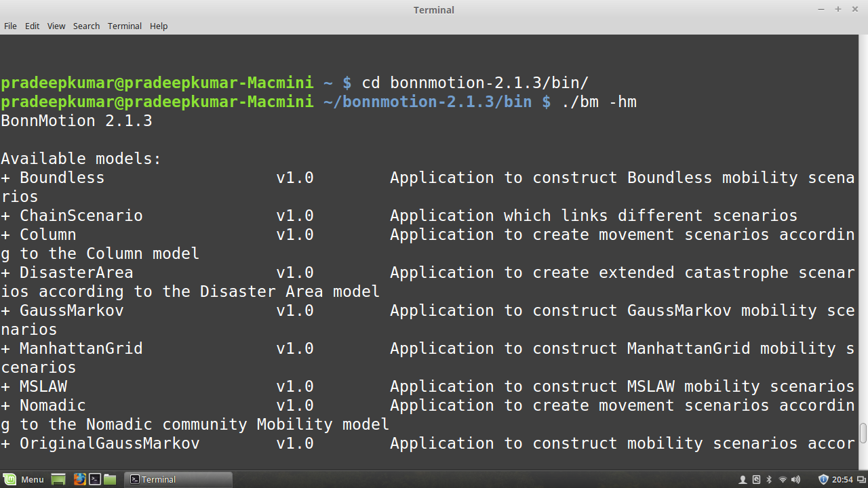Open the File menu
868x488 pixels.
[10, 26]
